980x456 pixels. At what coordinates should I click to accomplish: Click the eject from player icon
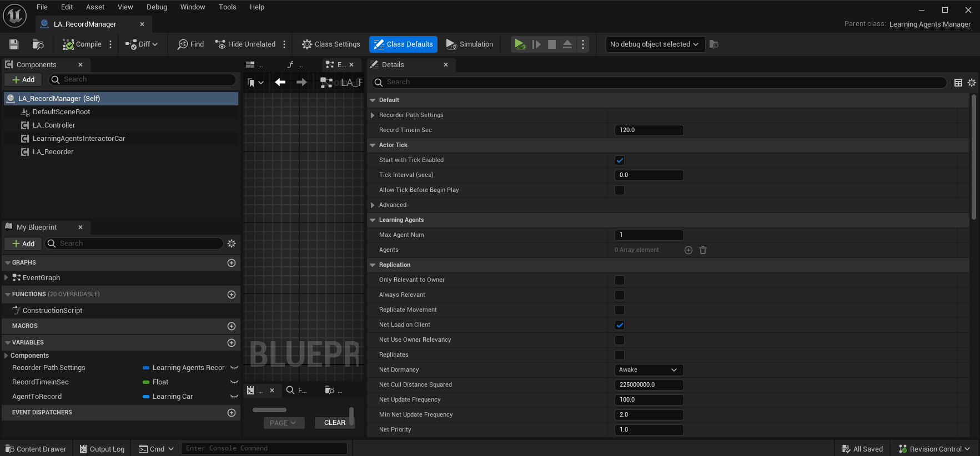[567, 44]
